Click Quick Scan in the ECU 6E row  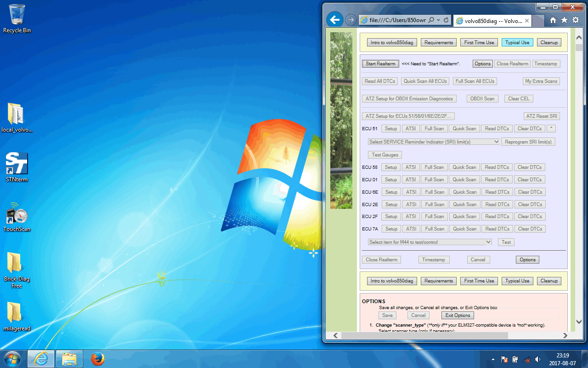pos(464,192)
